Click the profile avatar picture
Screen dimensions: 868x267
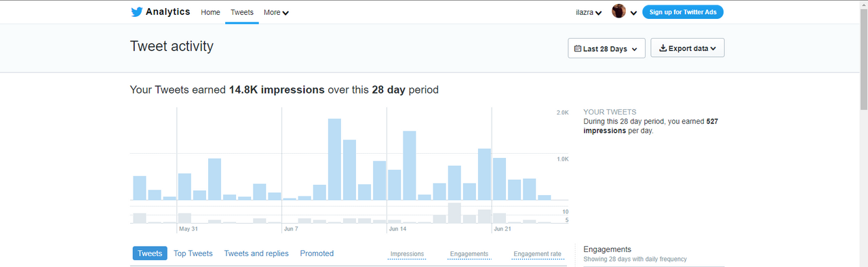618,12
